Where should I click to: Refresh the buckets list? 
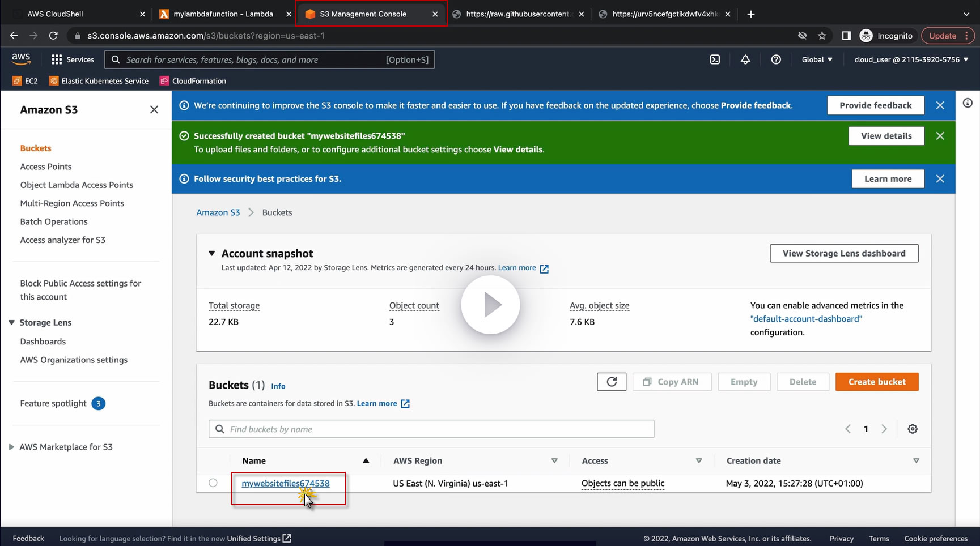pyautogui.click(x=612, y=382)
